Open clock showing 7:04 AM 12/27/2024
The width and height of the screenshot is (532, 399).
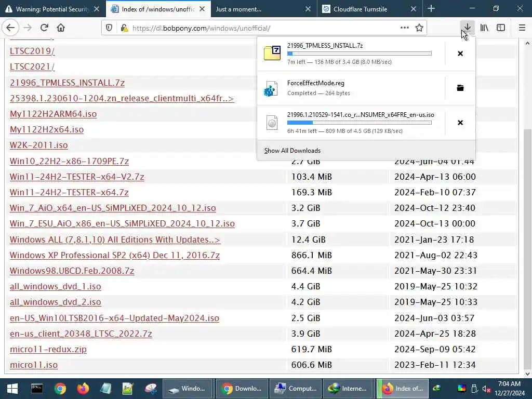(510, 389)
